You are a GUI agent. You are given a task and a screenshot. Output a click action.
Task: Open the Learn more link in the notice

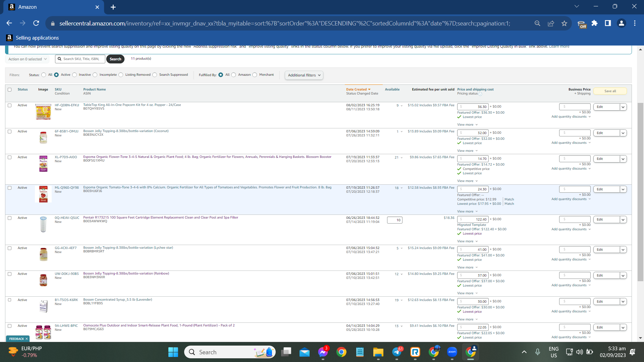pyautogui.click(x=559, y=46)
